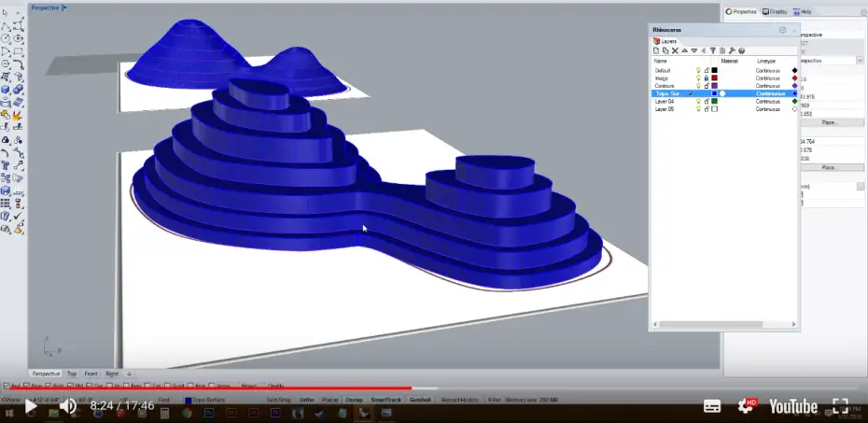Toggle the Mid osnap checkbox
The height and width of the screenshot is (423, 868).
[x=70, y=386]
